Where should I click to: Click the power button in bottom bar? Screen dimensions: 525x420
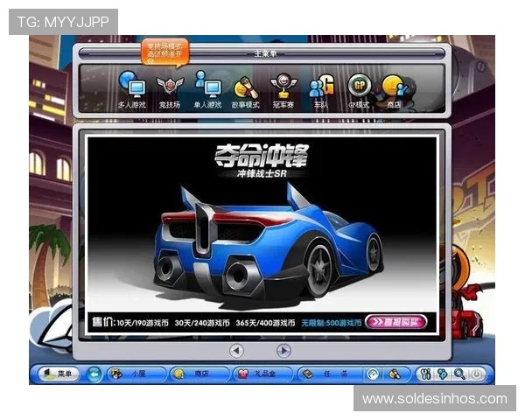477,374
